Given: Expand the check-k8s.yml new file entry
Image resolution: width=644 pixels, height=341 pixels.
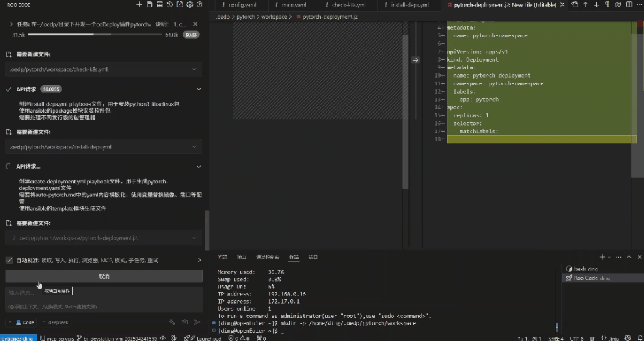Looking at the screenshot, I should [x=194, y=69].
